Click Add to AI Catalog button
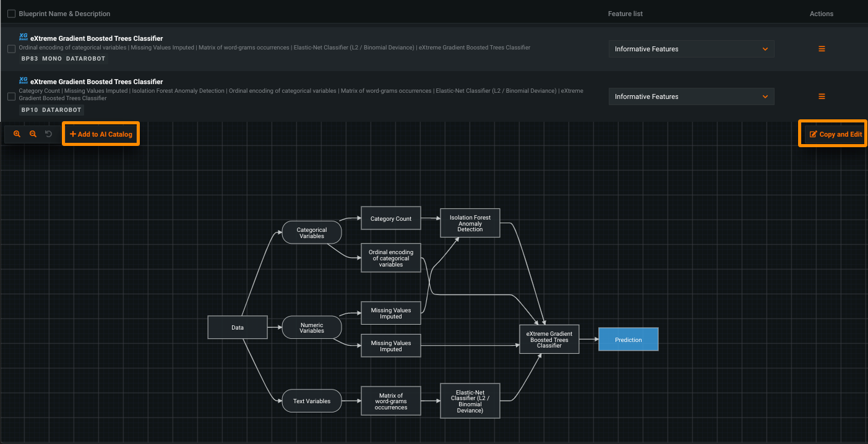The width and height of the screenshot is (868, 444). pos(101,134)
